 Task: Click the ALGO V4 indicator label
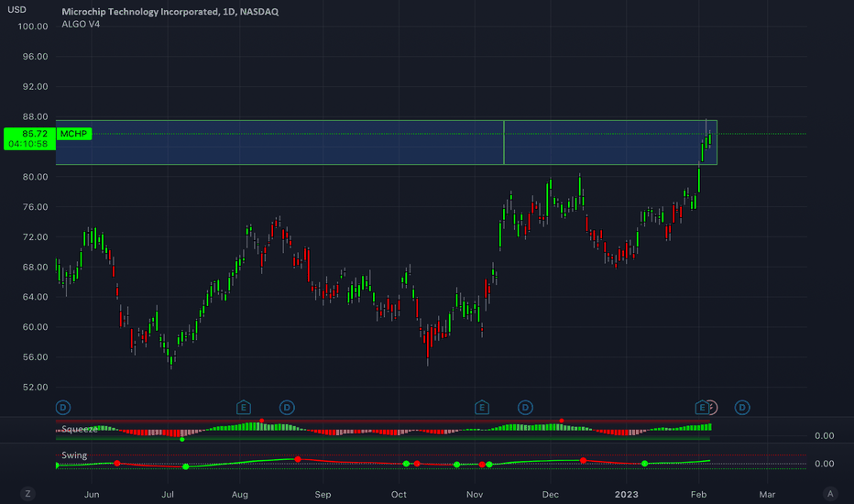[81, 24]
